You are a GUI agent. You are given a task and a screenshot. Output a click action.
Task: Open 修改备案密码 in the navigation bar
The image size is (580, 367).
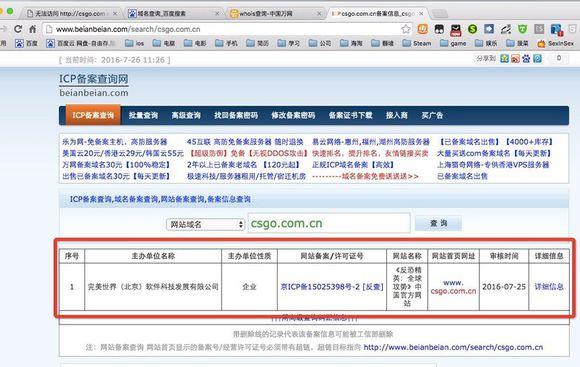click(x=293, y=115)
